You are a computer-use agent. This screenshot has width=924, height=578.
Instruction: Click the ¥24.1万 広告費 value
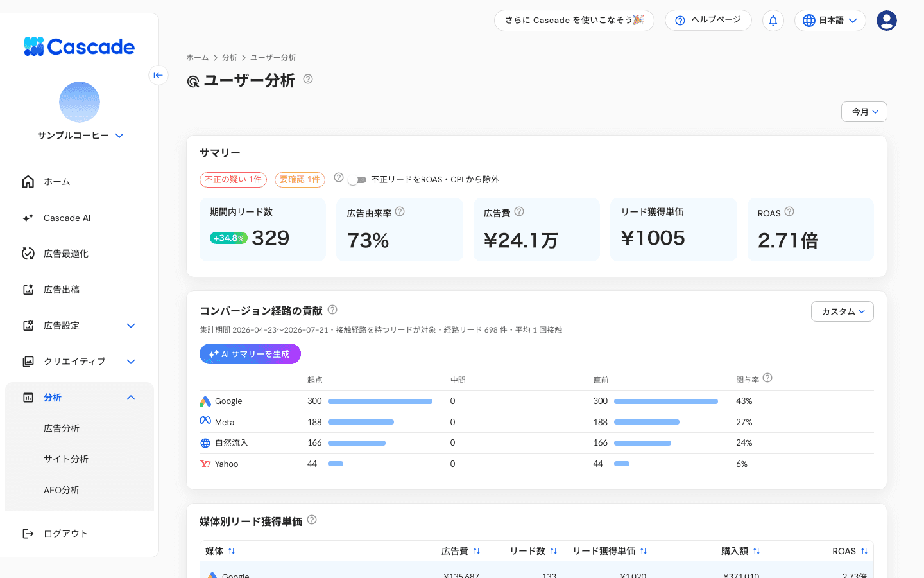click(521, 241)
